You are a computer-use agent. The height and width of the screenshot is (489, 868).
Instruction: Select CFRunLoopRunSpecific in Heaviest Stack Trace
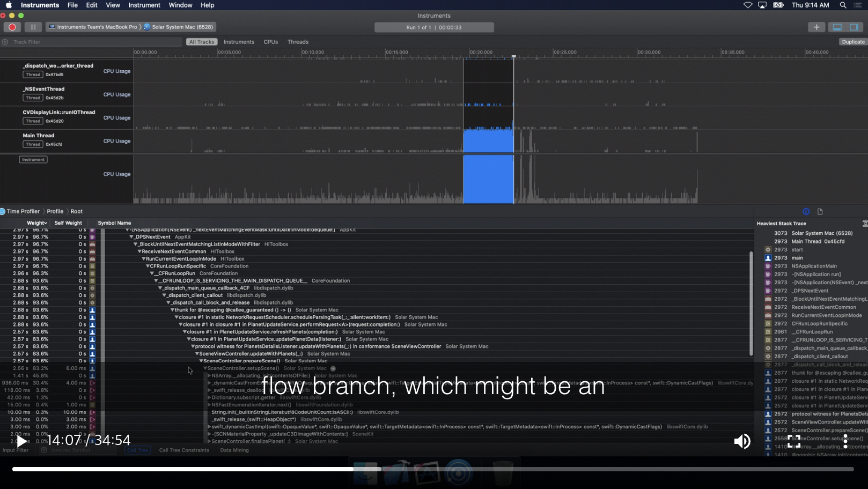coord(819,323)
